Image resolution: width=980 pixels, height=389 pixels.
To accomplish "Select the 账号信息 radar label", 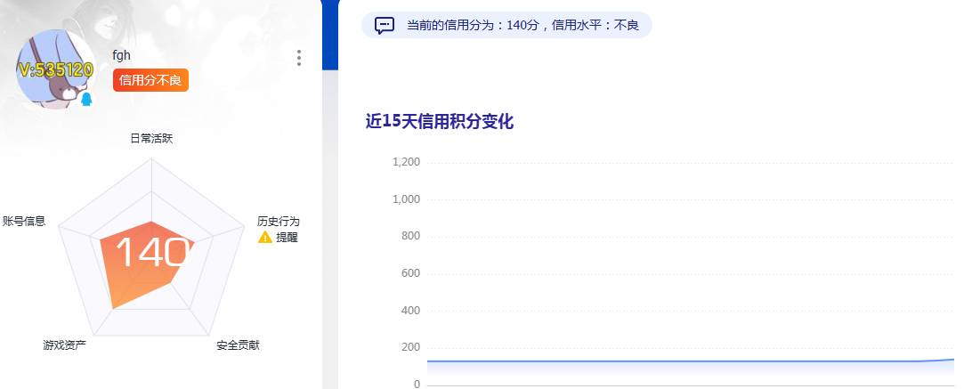I will (24, 221).
